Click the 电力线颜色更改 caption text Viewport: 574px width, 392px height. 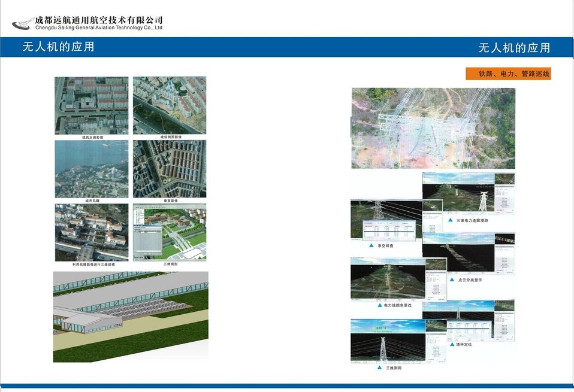click(x=398, y=305)
